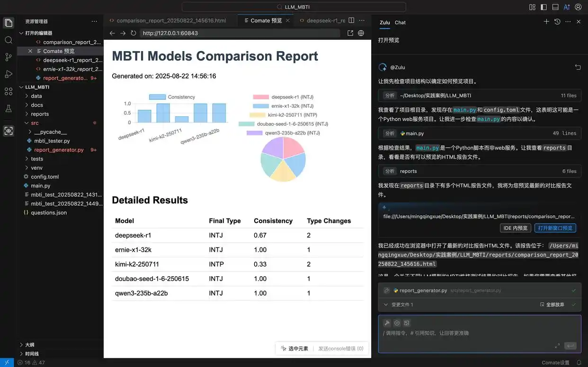Click the chat instruction input field

[x=473, y=333]
